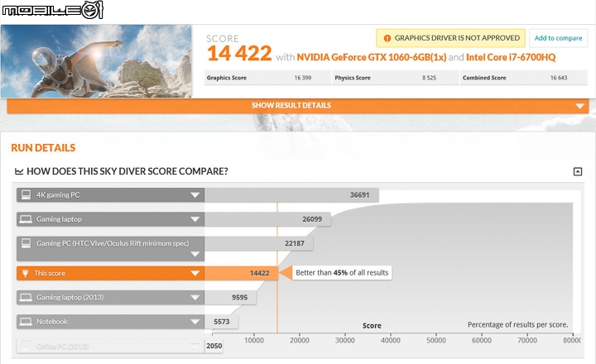This screenshot has height=364, width=596.
Task: Click the Percentage of results per score text
Action: tap(517, 325)
